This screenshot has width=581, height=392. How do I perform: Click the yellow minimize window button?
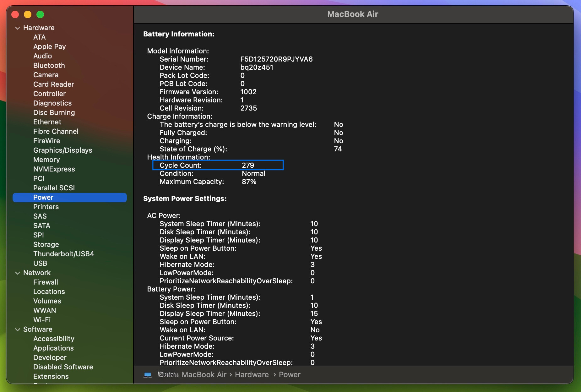[28, 14]
